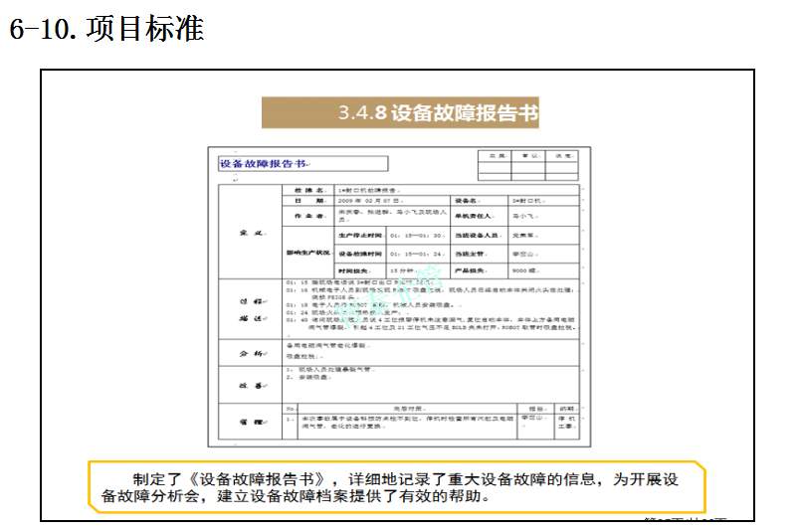Click the "生产停止时间" cell
This screenshot has height=532, width=800.
pos(360,235)
